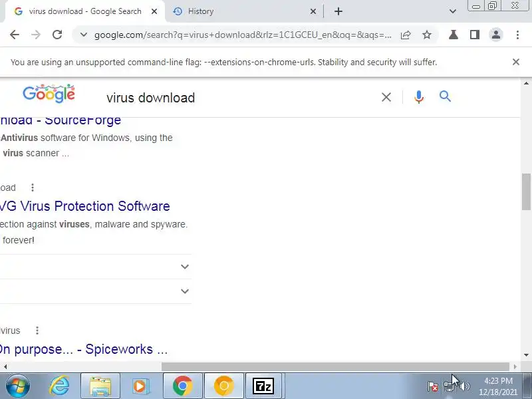Submit search with magnifier icon
Screen dimensions: 532x399
pyautogui.click(x=445, y=96)
